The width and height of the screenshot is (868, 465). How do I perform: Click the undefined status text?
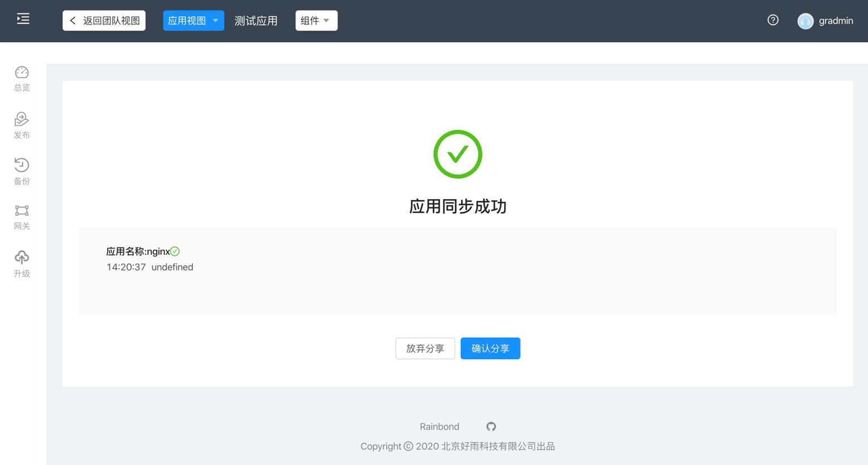pyautogui.click(x=172, y=267)
